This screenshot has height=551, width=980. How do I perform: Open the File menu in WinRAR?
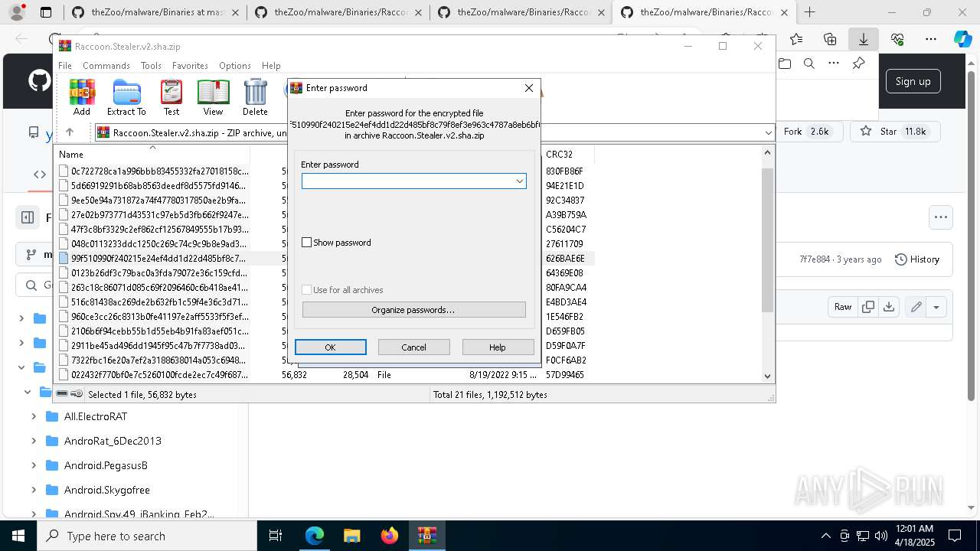point(65,66)
